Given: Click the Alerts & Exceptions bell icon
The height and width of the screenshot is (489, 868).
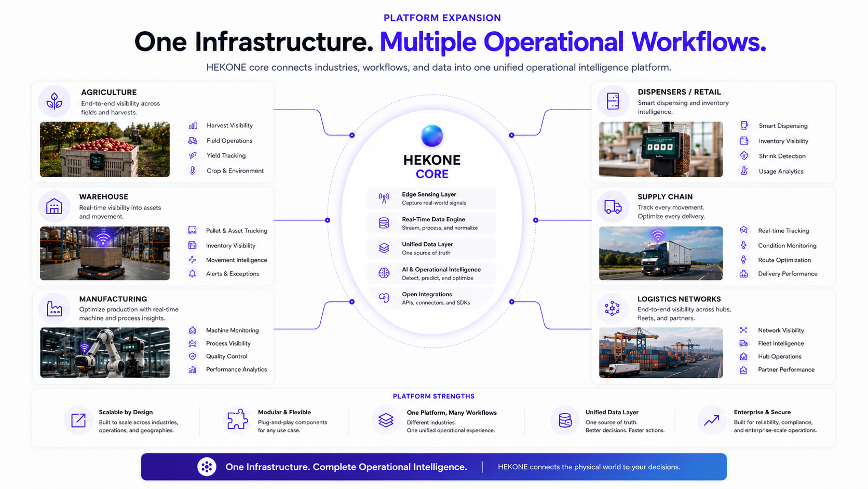Looking at the screenshot, I should pos(192,274).
